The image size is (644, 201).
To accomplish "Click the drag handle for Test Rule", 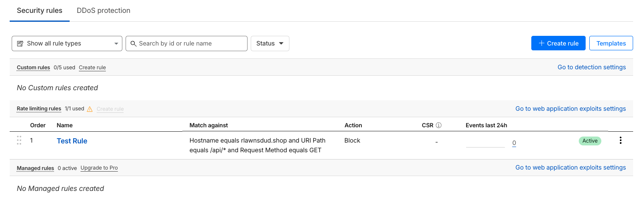I will click(19, 140).
